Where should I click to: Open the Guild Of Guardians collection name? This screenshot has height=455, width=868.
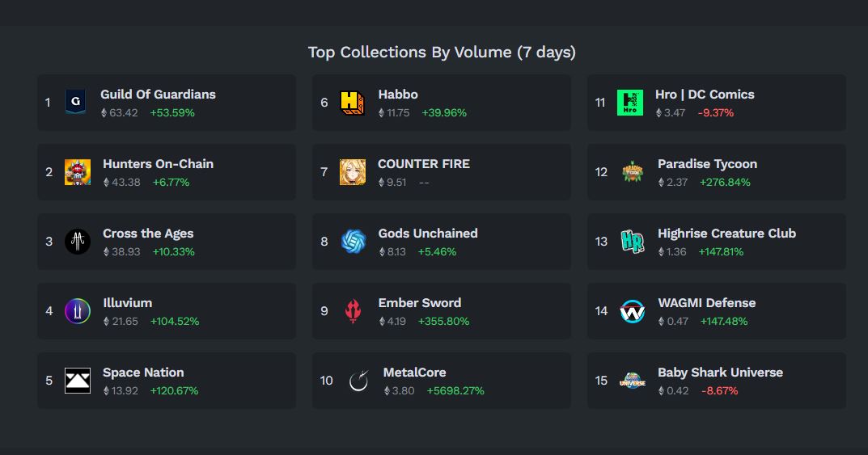point(158,95)
